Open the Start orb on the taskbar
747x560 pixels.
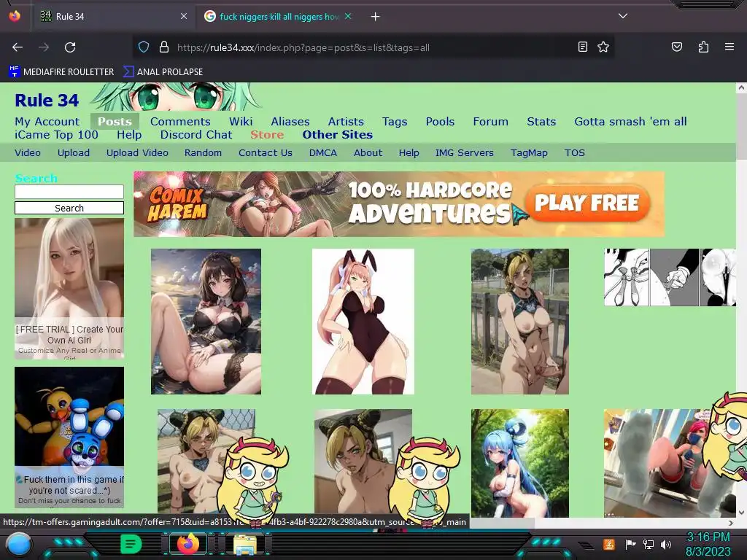point(19,544)
